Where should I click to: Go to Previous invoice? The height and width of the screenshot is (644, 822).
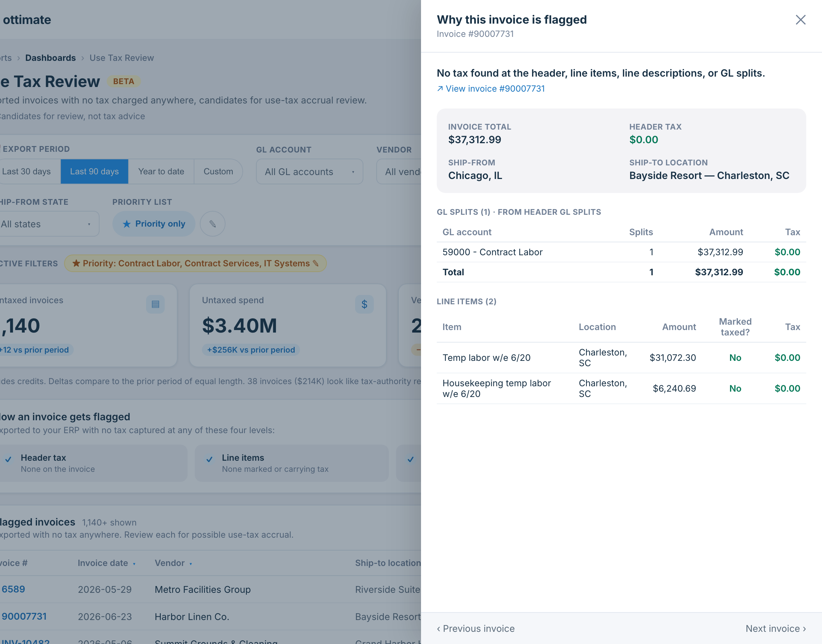(475, 629)
